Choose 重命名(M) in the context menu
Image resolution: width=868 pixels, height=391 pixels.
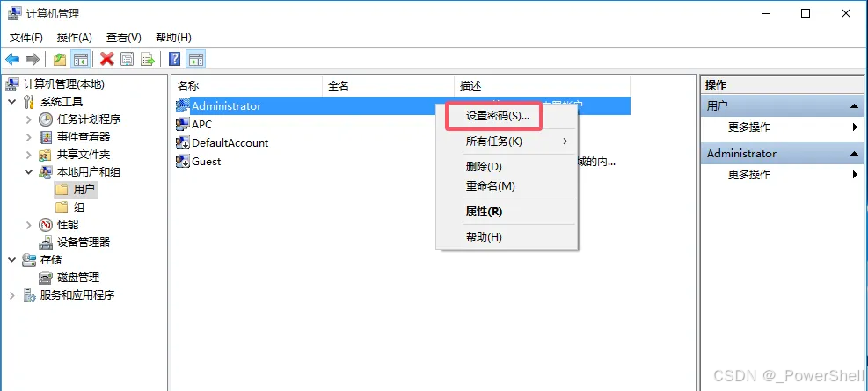pos(507,185)
